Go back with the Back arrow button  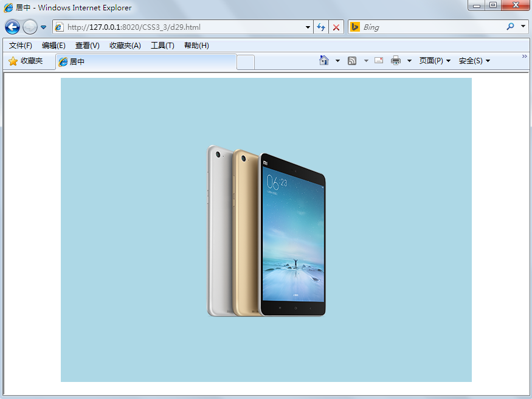[x=13, y=27]
